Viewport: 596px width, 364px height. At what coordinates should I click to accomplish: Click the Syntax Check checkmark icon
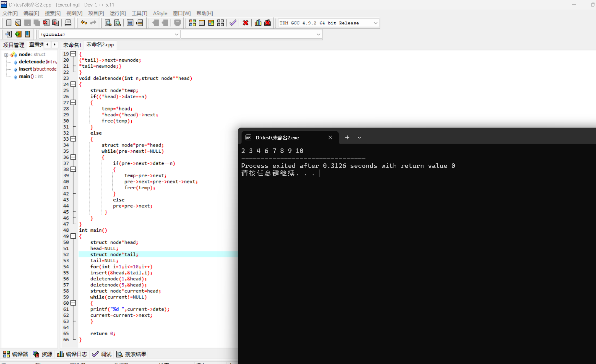click(x=233, y=23)
